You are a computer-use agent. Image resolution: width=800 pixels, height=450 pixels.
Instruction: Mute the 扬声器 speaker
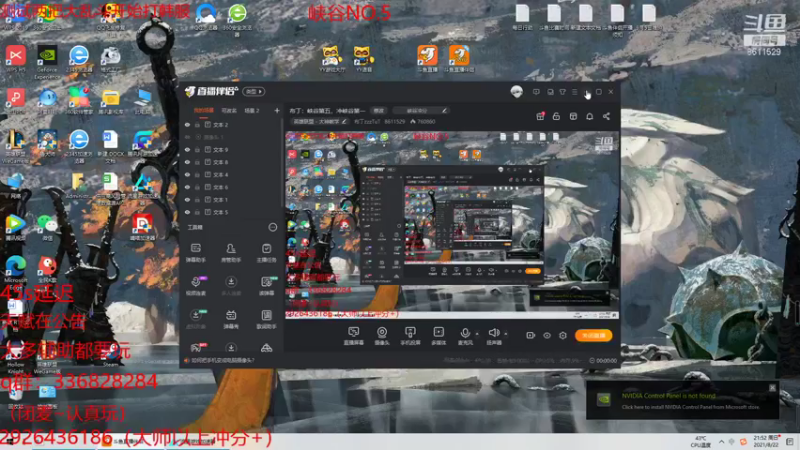coord(493,336)
